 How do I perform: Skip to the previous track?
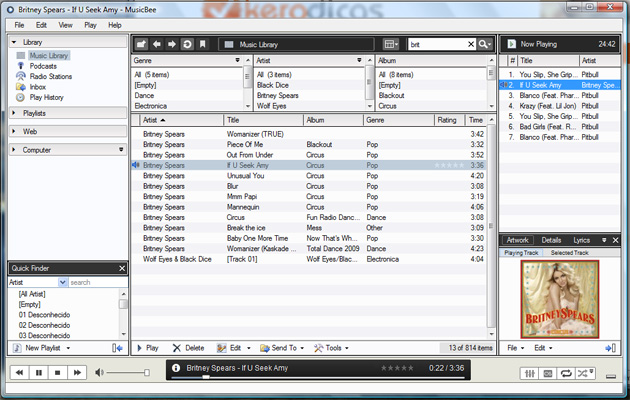coord(19,373)
